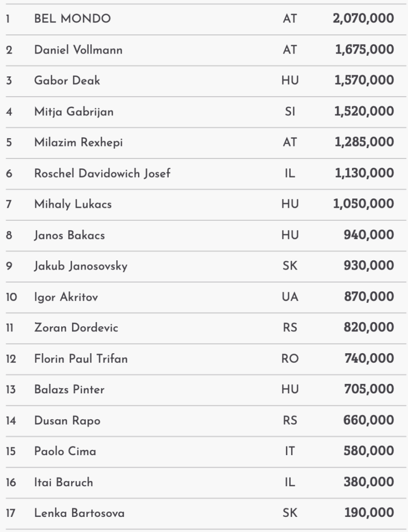
Task: Click player name BEL MONDO
Action: point(72,19)
